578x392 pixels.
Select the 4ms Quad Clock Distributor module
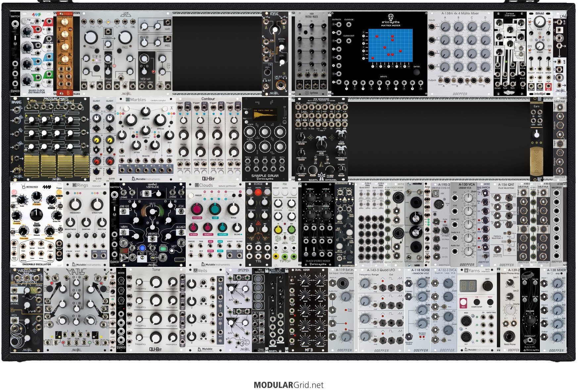pyautogui.click(x=37, y=54)
